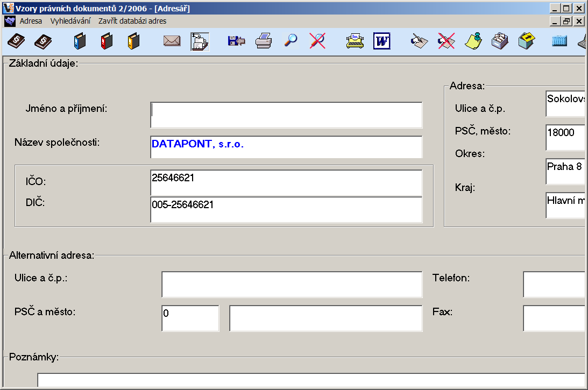Click the Word export icon
This screenshot has width=588, height=390.
382,41
